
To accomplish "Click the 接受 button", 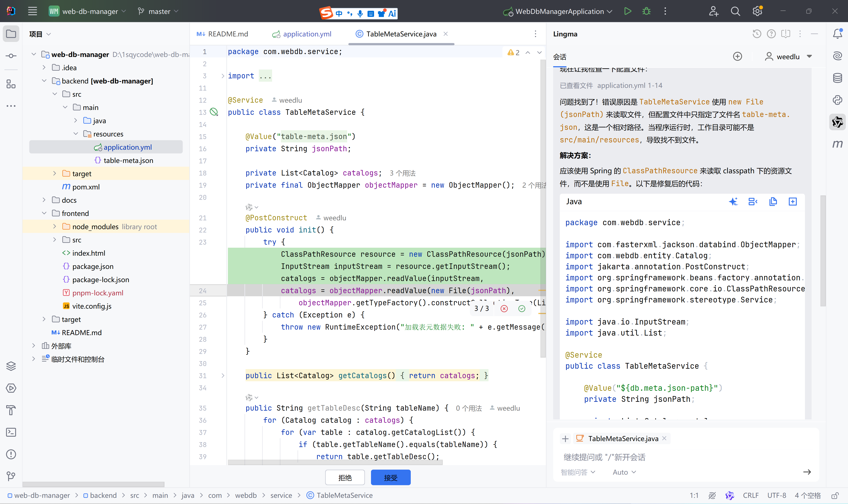I will point(391,478).
